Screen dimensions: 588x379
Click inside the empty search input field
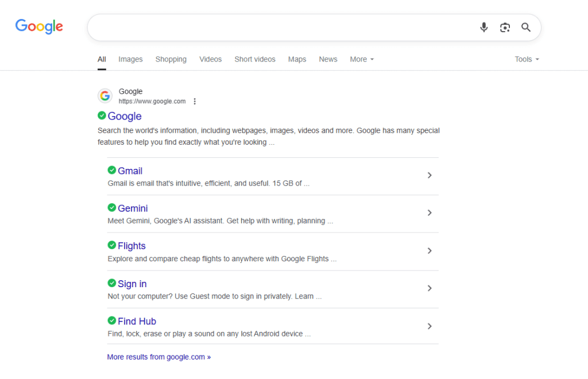281,28
